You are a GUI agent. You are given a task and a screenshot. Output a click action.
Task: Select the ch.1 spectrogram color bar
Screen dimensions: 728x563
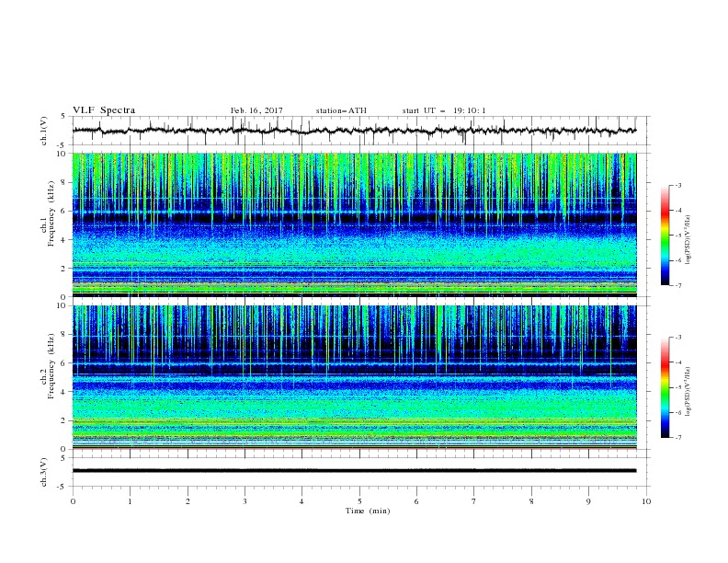pos(665,236)
